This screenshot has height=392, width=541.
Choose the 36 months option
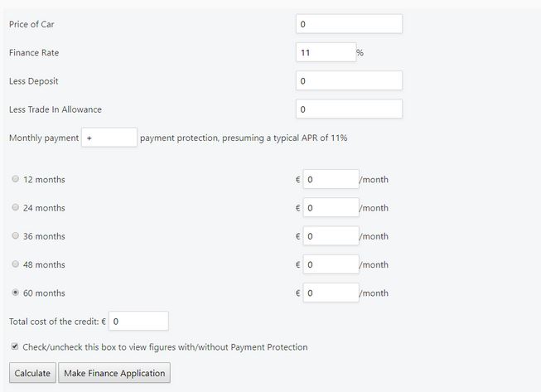pos(16,236)
